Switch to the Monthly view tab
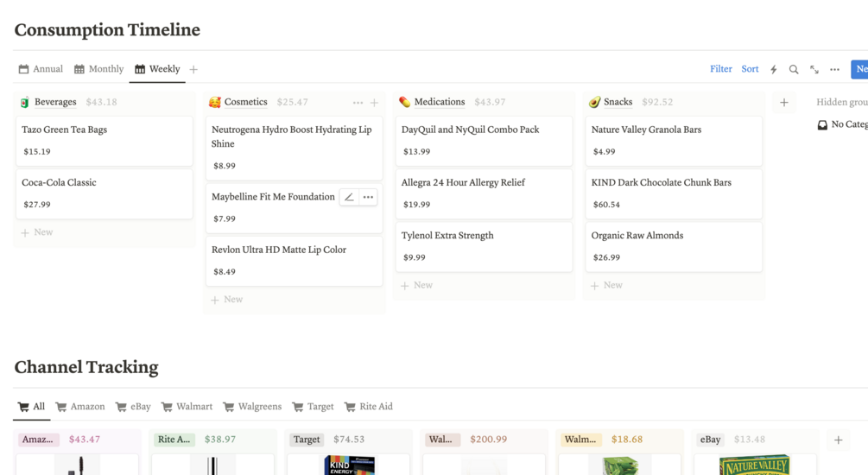Screen dimensions: 868x475 point(98,68)
